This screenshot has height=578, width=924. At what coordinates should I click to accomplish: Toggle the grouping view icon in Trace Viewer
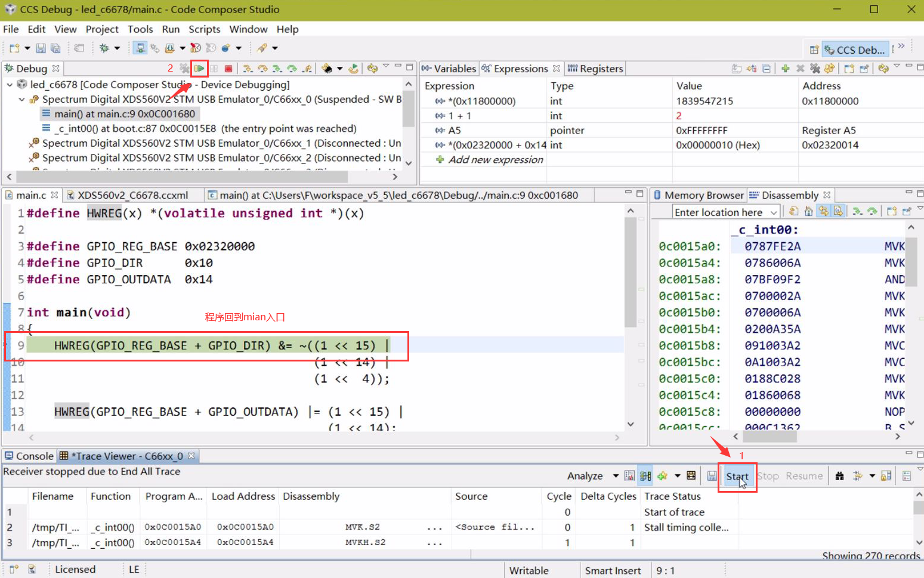pyautogui.click(x=645, y=475)
